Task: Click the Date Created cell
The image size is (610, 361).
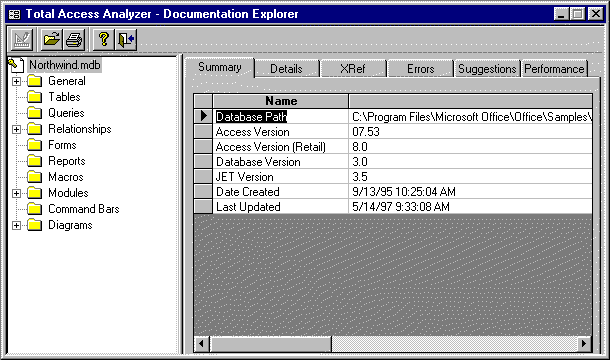Action: point(281,191)
